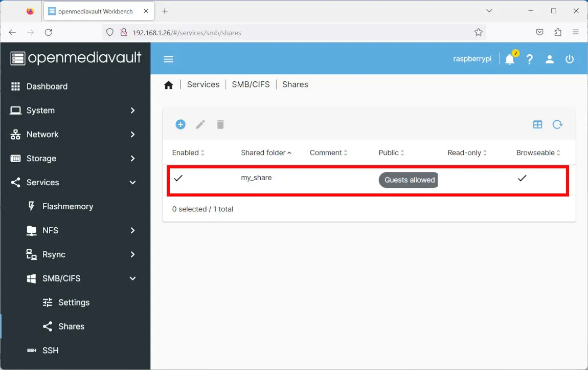Expand the Storage menu section
588x370 pixels.
click(x=75, y=159)
